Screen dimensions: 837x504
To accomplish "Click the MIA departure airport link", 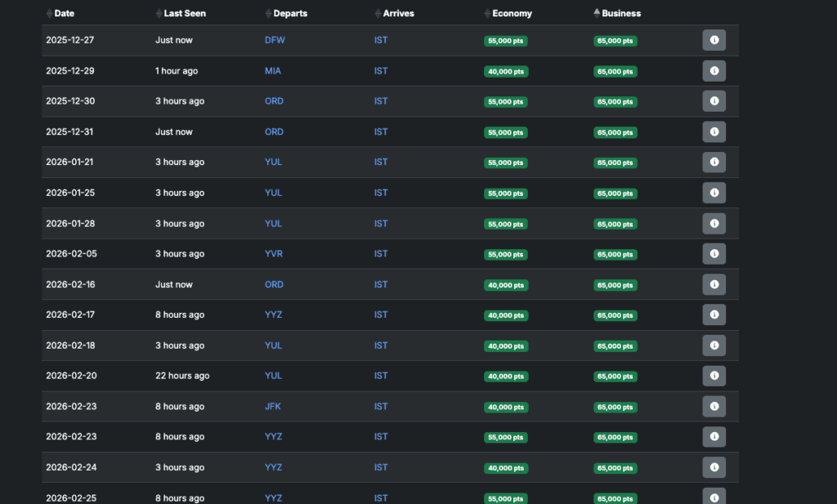I will click(x=273, y=71).
